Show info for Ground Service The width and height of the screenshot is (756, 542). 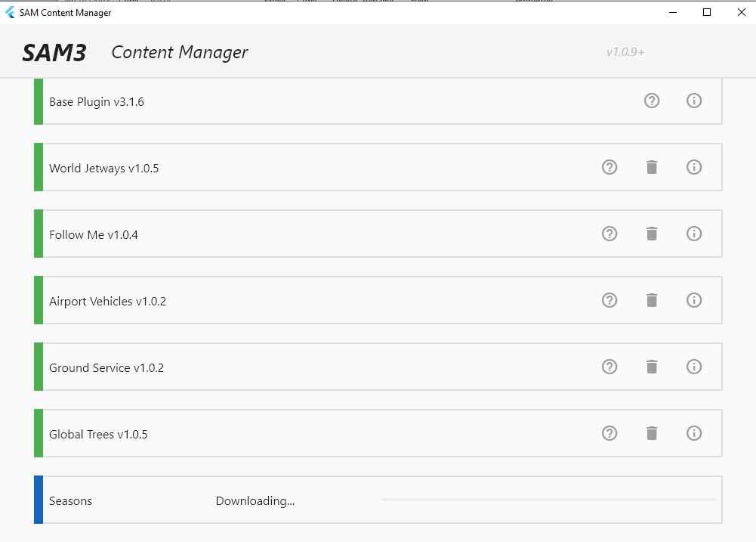(694, 367)
